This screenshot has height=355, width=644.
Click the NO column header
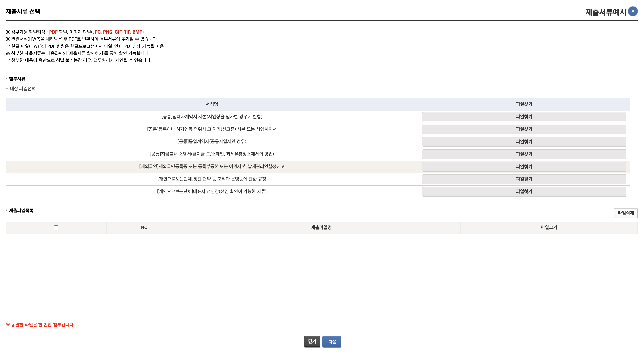pos(144,227)
